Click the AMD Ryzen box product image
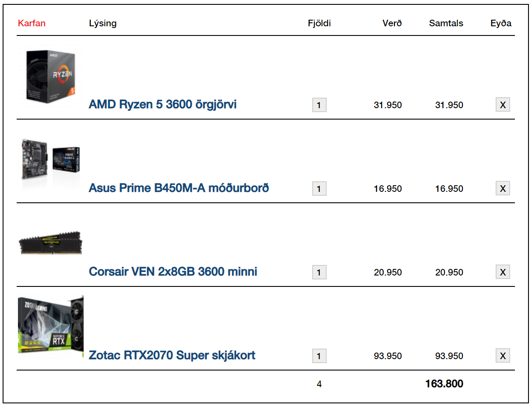532x406 pixels. click(x=50, y=76)
